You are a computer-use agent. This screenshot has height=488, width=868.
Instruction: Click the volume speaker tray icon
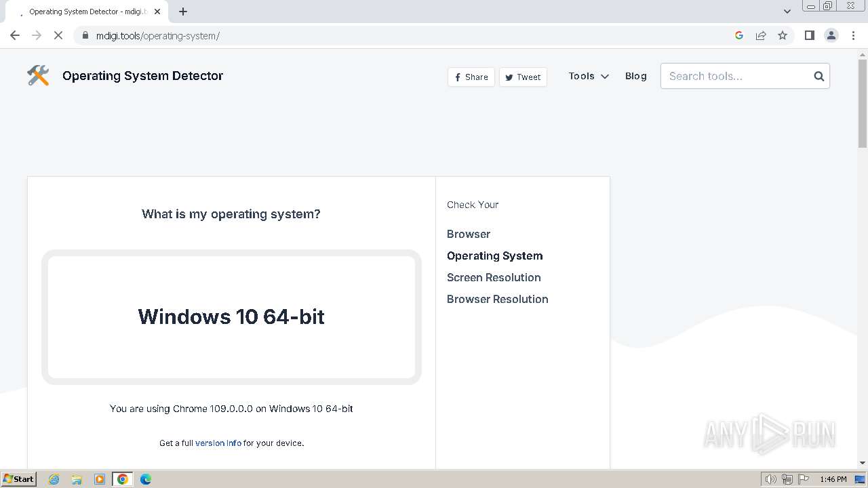pyautogui.click(x=771, y=479)
